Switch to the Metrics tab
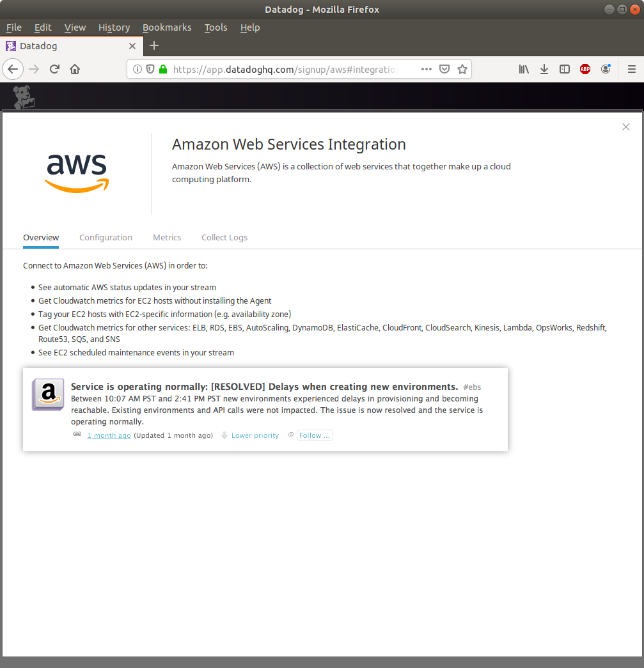 pos(167,237)
